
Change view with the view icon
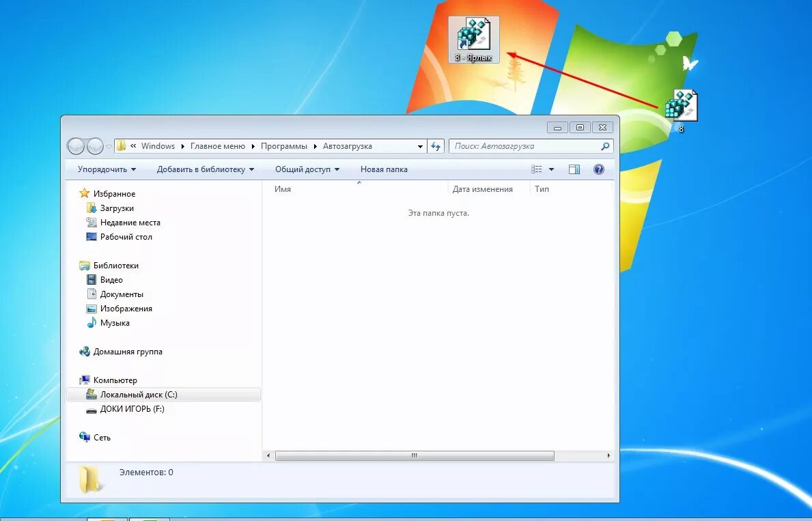(537, 169)
